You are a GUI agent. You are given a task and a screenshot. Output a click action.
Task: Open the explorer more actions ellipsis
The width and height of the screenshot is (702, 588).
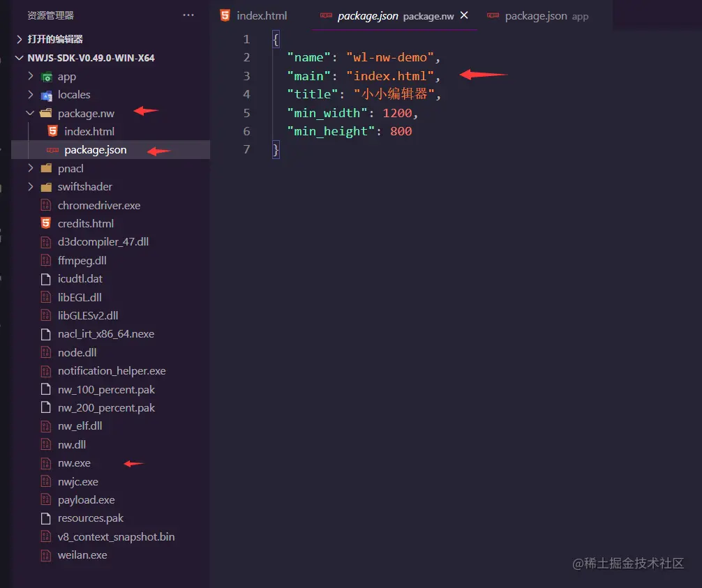(188, 15)
